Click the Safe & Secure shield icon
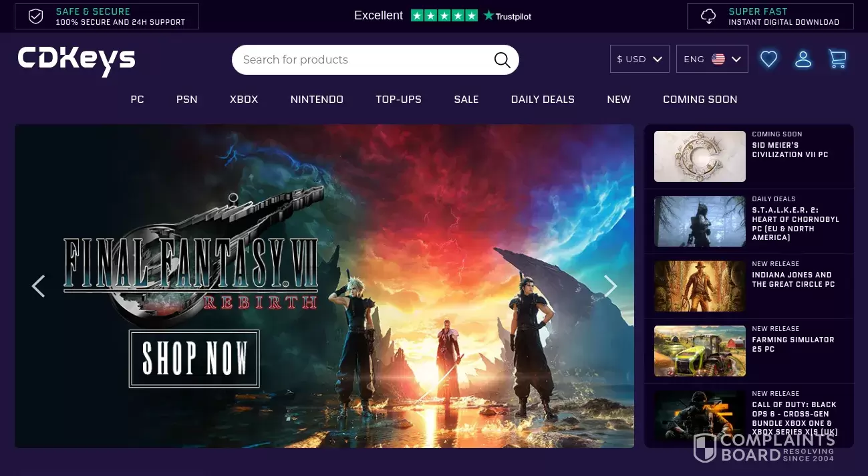868x476 pixels. click(x=36, y=17)
